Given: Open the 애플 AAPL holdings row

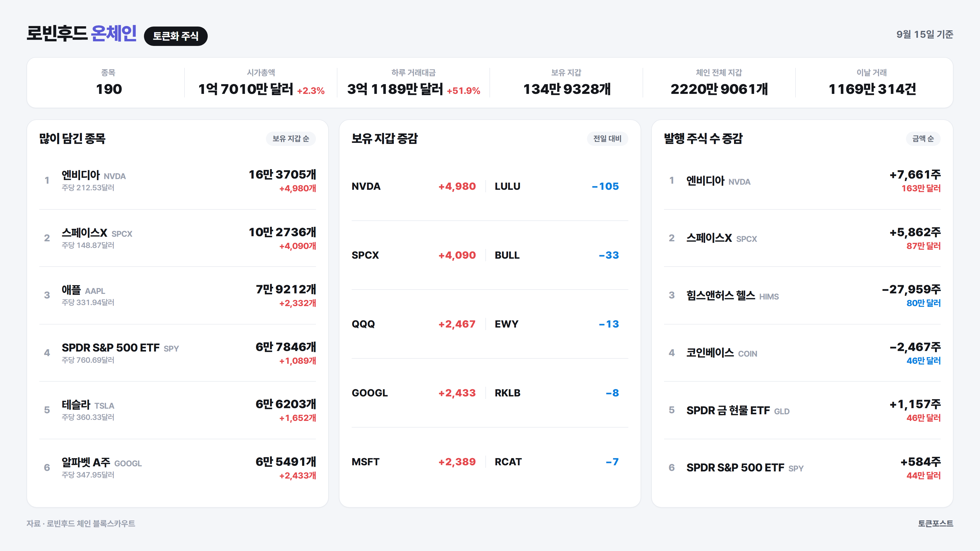Looking at the screenshot, I should (x=178, y=295).
